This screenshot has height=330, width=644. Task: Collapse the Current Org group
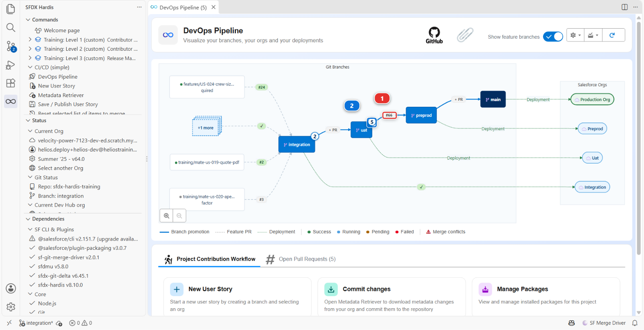30,131
